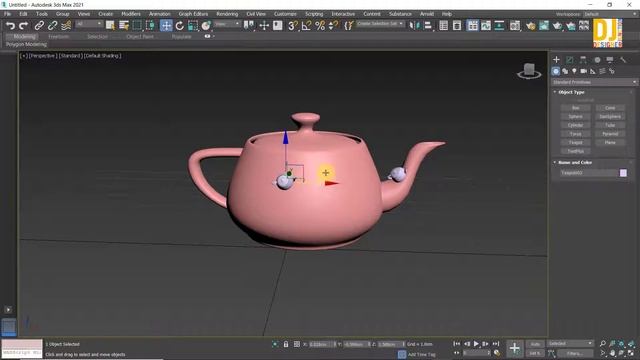Click the Teapot primitive button

[x=576, y=142]
